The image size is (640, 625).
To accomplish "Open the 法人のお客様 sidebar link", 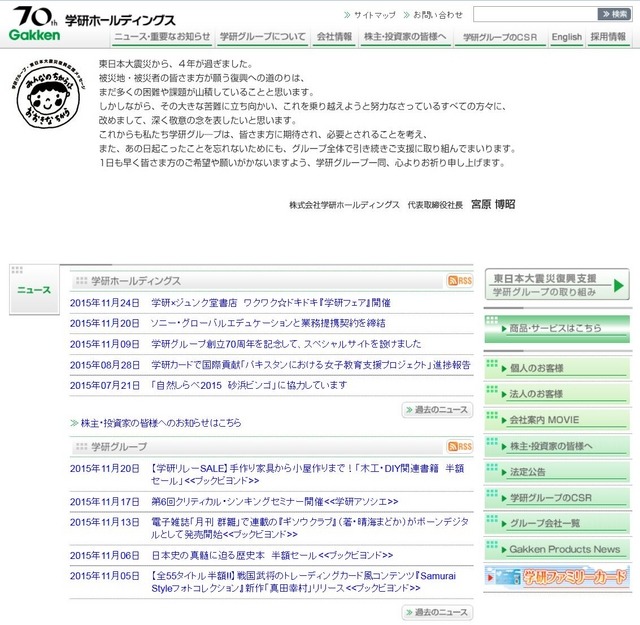I will (557, 394).
